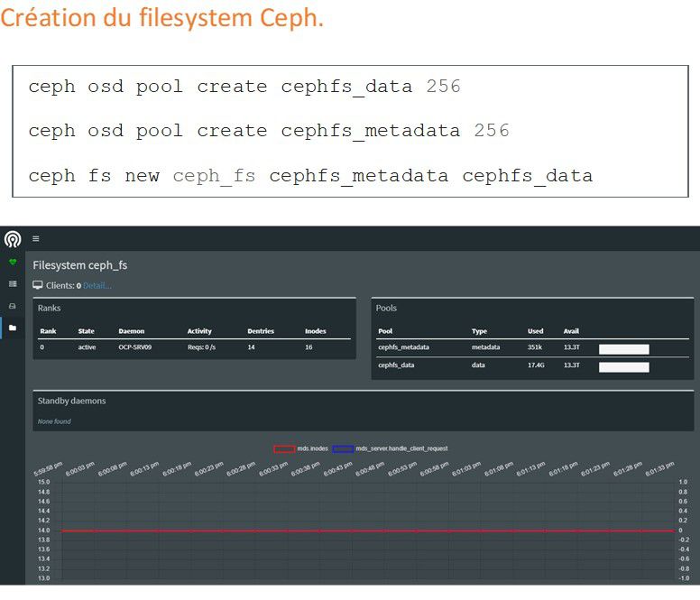The width and height of the screenshot is (700, 600).
Task: Click the 15.0 left axis value
Action: (x=43, y=482)
